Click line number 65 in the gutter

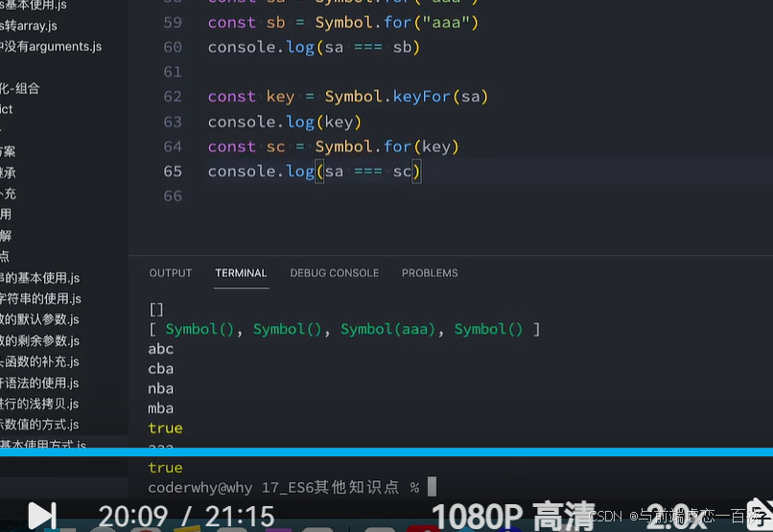[x=173, y=172]
